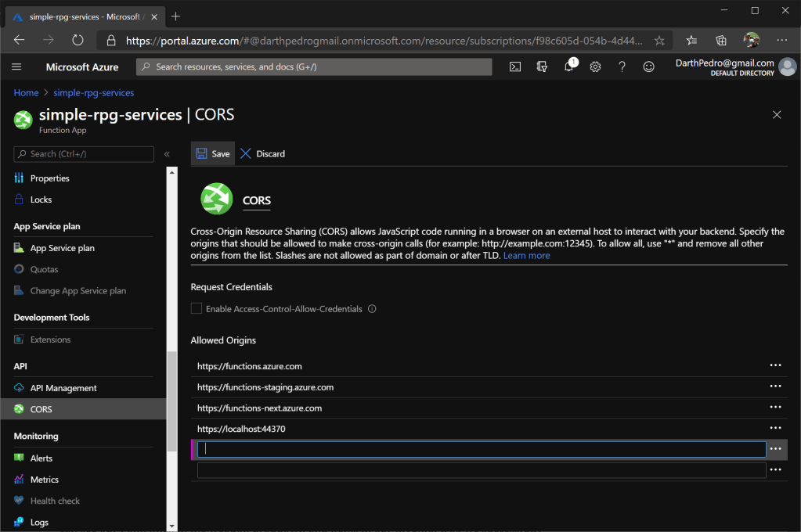Open the Directory and subscription filter icon
Screen dimensions: 801x532
(x=542, y=67)
